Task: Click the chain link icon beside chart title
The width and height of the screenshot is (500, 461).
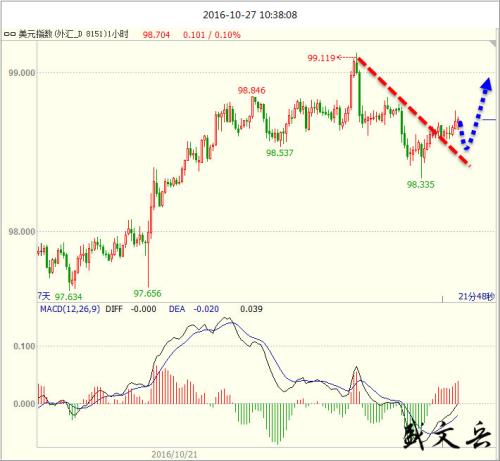Action: pyautogui.click(x=10, y=35)
